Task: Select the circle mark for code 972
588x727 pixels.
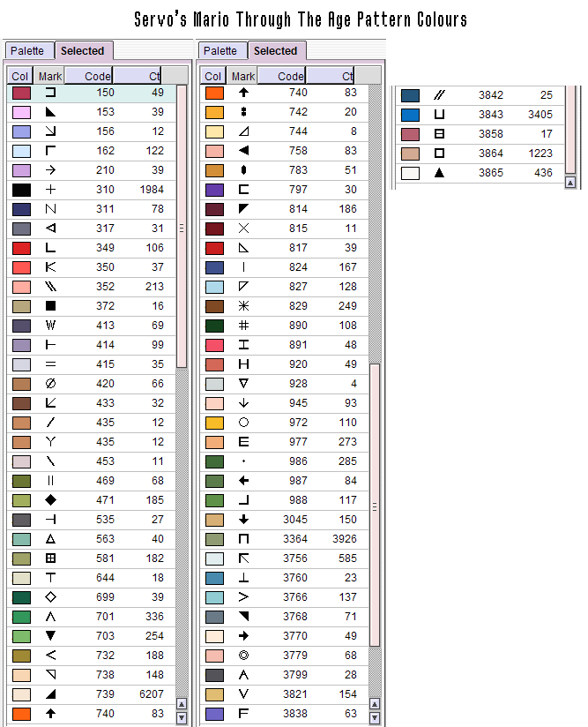Action: (x=244, y=423)
